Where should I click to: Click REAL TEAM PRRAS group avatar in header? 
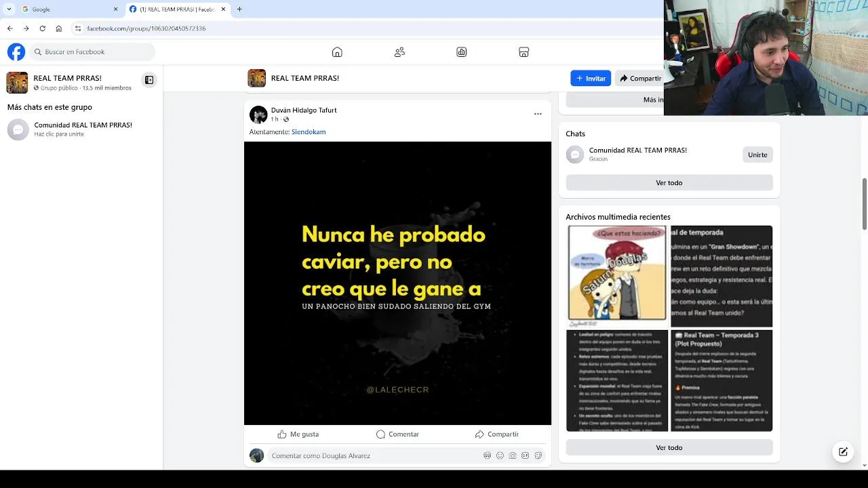[x=256, y=78]
